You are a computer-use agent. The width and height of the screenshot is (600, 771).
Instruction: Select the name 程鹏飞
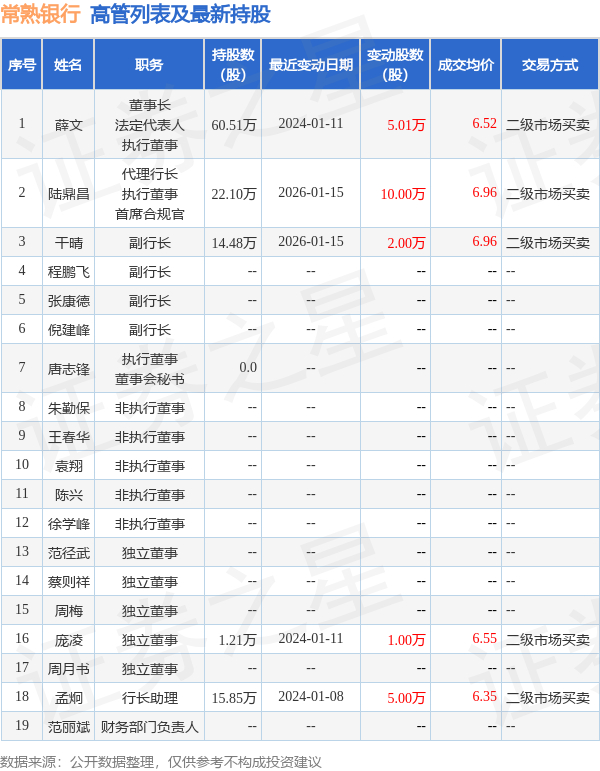tap(68, 271)
